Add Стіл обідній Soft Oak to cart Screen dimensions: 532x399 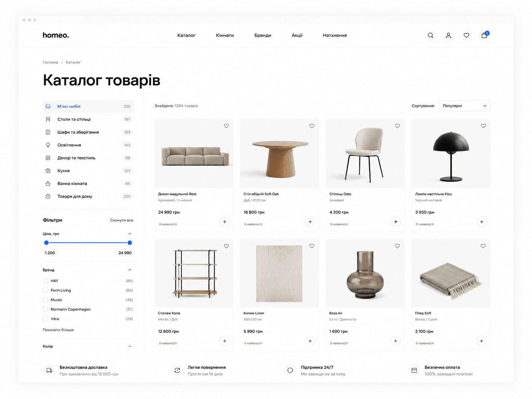(x=310, y=222)
